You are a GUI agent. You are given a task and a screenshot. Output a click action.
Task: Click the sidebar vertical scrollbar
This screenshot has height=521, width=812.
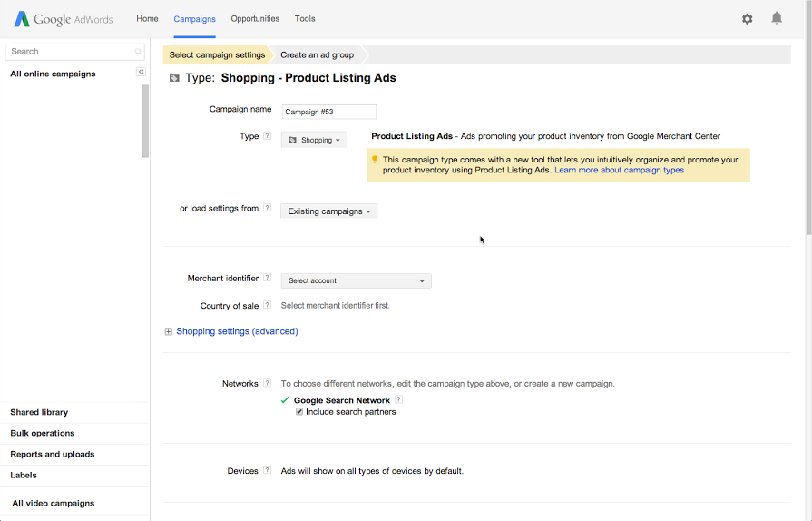pyautogui.click(x=145, y=122)
